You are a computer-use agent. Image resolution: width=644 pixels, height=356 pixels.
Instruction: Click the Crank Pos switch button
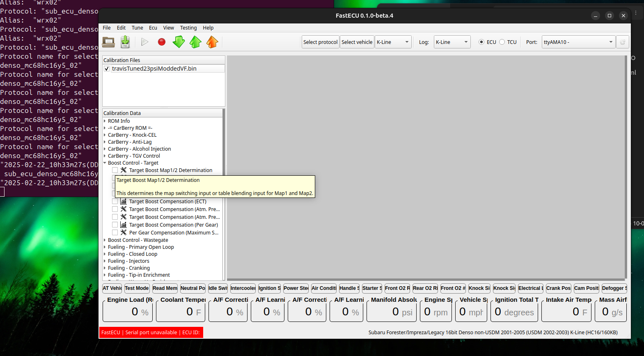559,288
